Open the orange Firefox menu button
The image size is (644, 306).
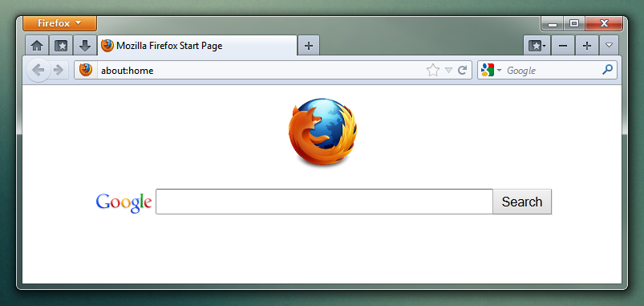tap(59, 23)
